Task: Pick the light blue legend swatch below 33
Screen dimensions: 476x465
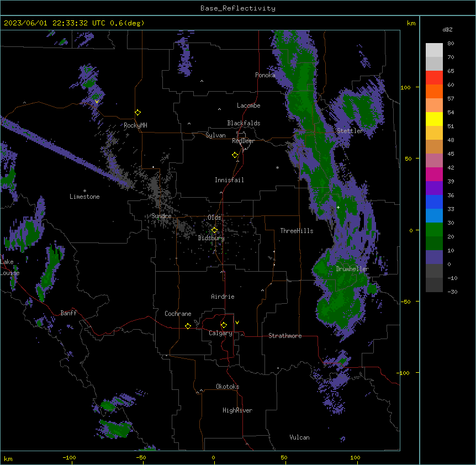Action: coord(434,215)
